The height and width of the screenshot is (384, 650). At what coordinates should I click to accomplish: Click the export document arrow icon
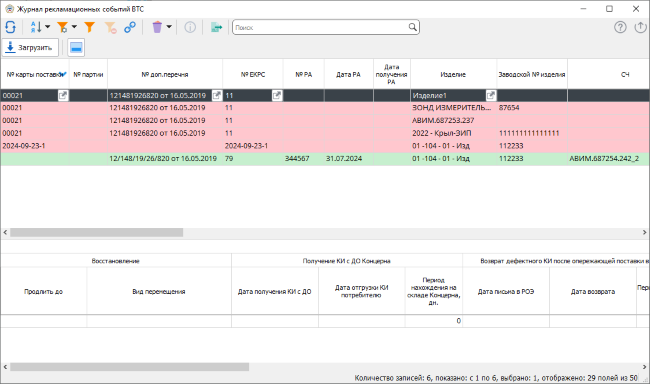pyautogui.click(x=216, y=27)
